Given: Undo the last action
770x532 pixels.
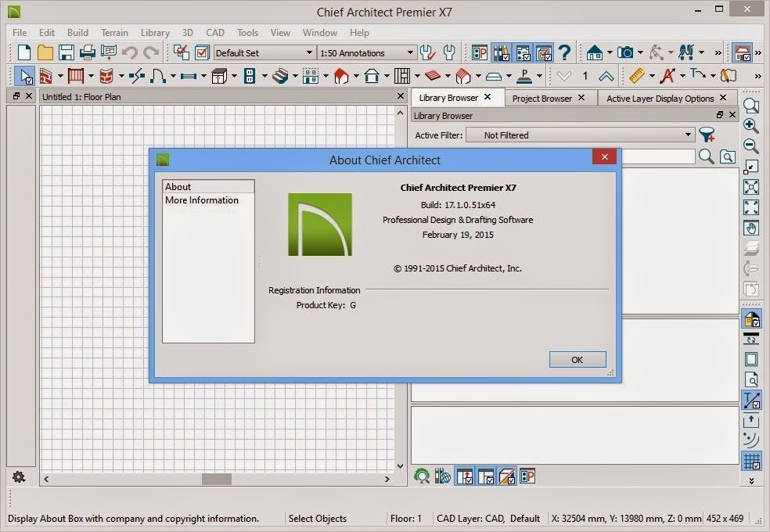Looking at the screenshot, I should click(130, 52).
